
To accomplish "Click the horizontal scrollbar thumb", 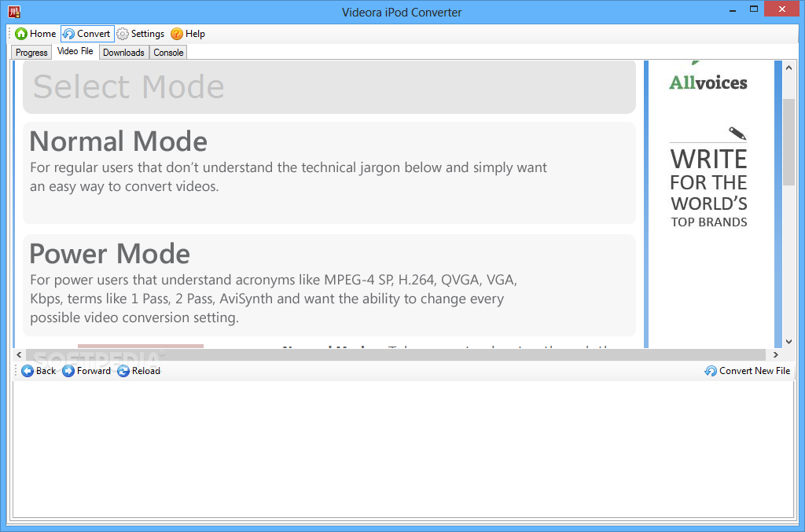I will [395, 354].
